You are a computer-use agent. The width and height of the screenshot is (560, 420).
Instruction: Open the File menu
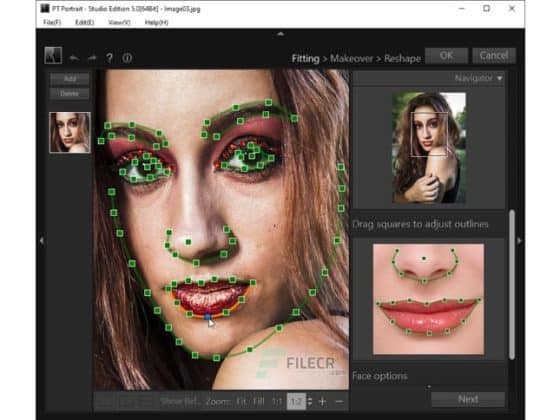(52, 22)
